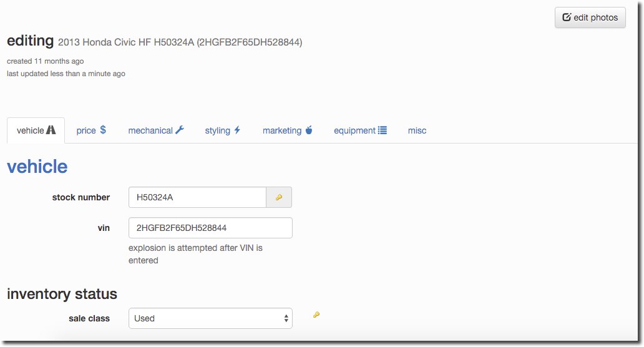Focus the vin input field
Image resolution: width=644 pixels, height=347 pixels.
210,228
